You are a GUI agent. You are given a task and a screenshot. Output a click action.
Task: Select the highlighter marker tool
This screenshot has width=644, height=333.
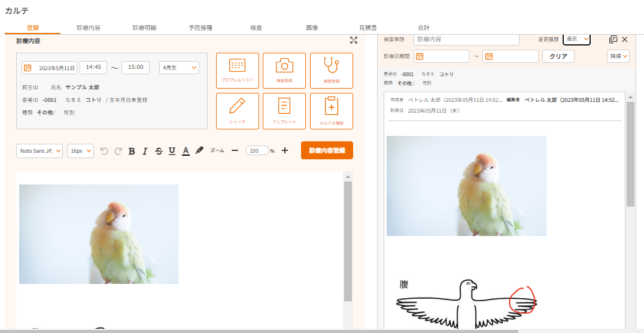(199, 150)
